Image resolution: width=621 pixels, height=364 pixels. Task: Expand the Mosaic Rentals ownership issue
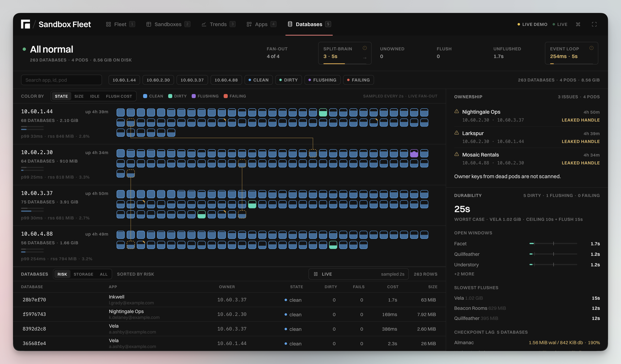pos(527,159)
